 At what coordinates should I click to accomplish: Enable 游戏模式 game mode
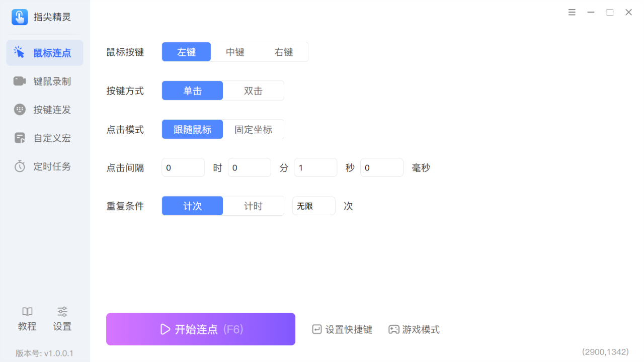414,329
